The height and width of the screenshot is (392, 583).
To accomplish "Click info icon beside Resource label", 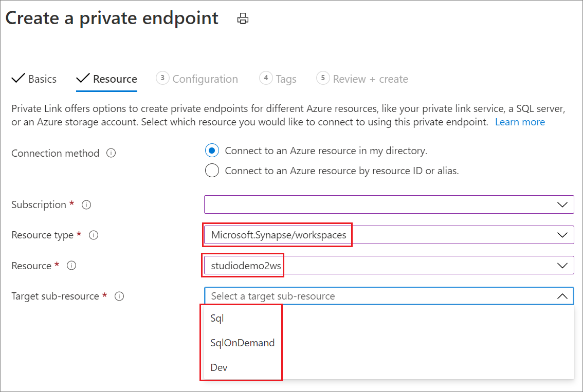I will [x=71, y=266].
